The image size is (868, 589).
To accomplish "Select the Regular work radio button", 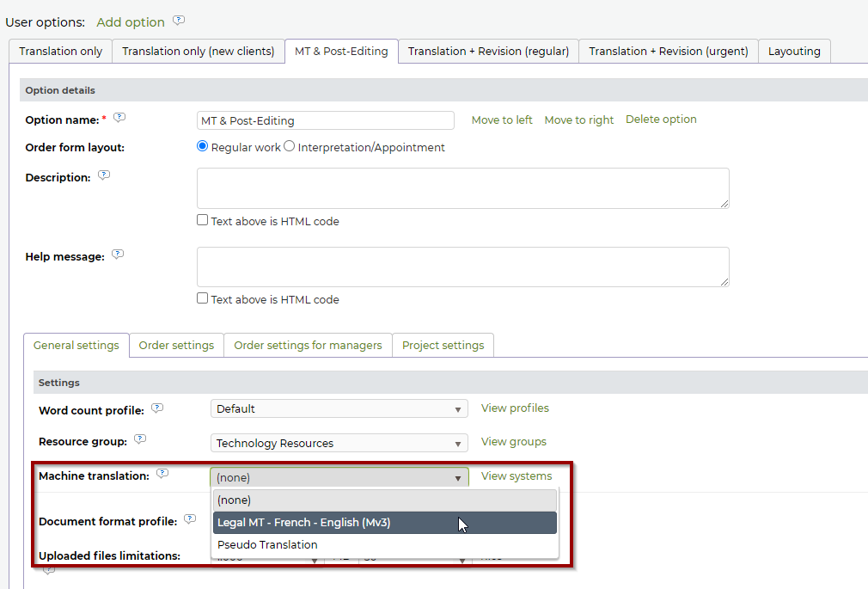I will point(203,147).
